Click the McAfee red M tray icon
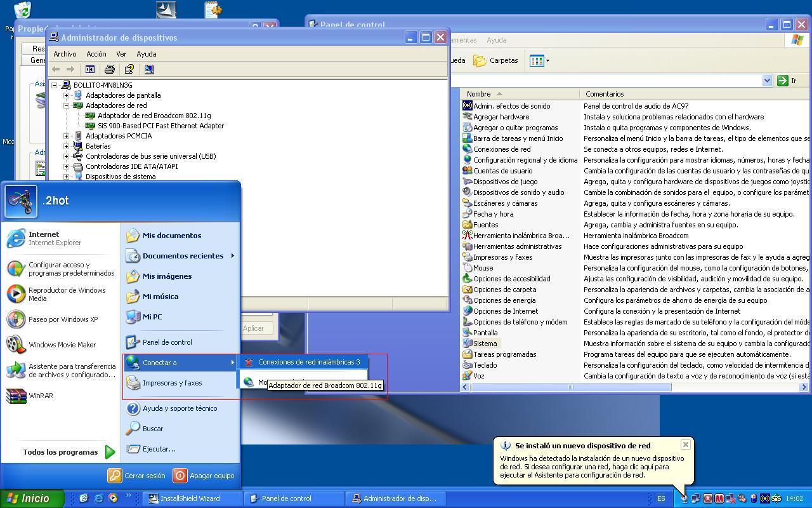The width and height of the screenshot is (812, 508). tap(719, 498)
